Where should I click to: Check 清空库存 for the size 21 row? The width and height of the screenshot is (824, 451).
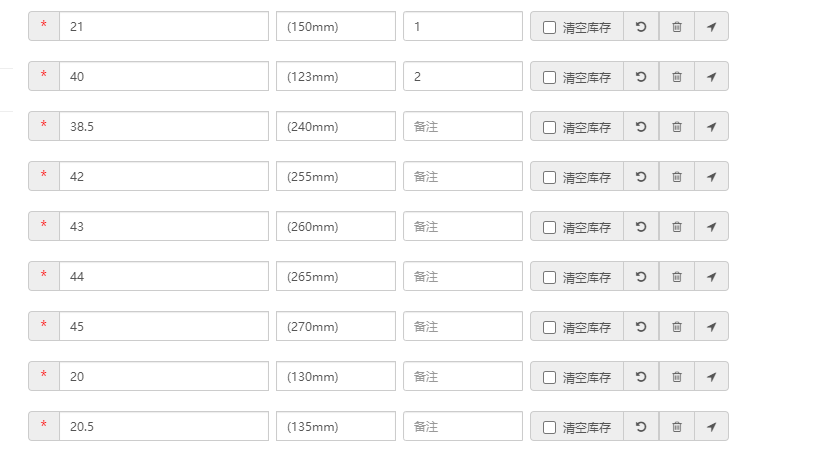coord(549,27)
